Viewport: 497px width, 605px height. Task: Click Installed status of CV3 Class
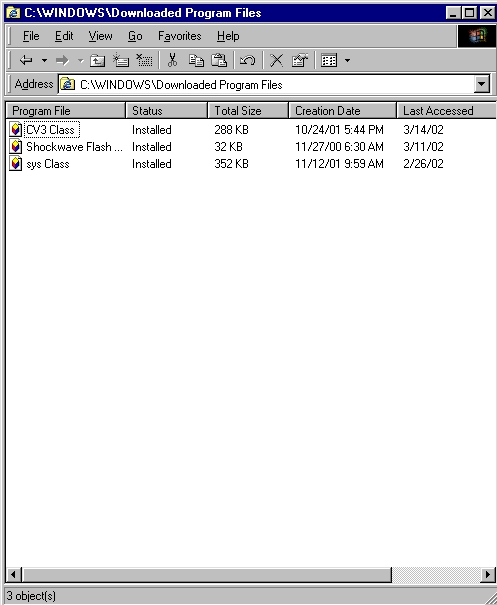coord(152,130)
